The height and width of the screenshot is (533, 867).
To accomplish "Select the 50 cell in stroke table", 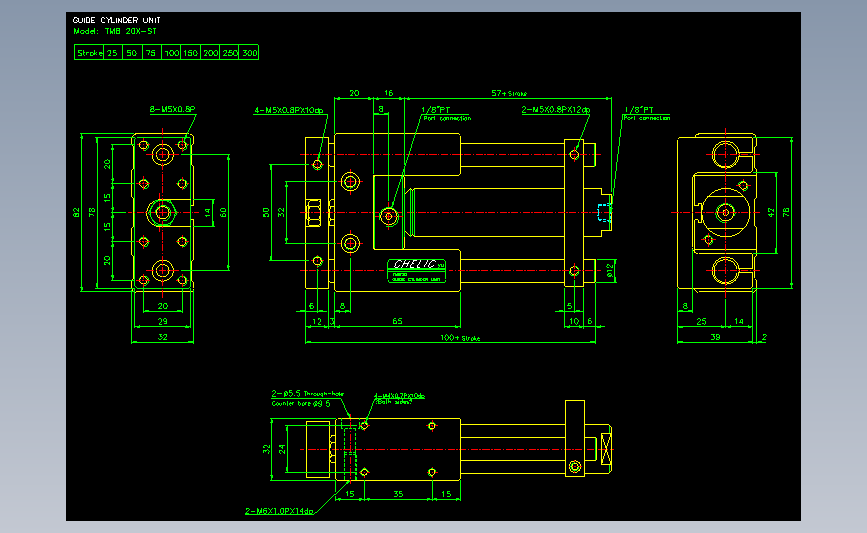I will pos(132,53).
